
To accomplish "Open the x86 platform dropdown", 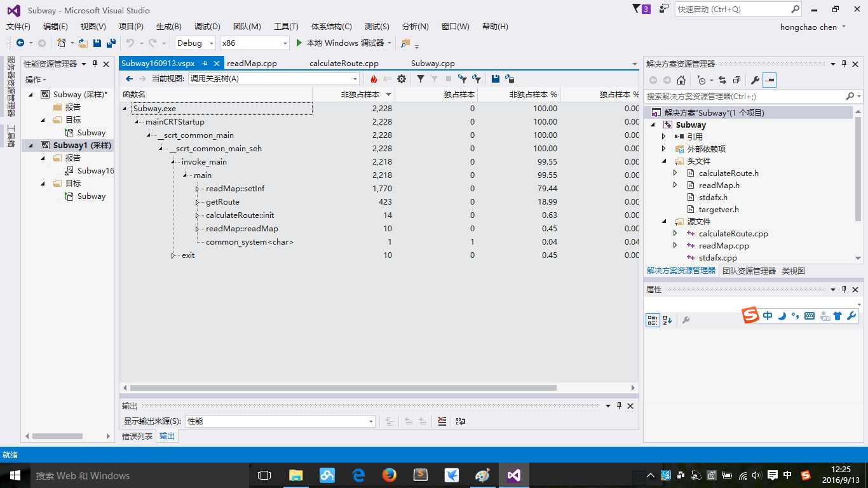I will (x=285, y=43).
